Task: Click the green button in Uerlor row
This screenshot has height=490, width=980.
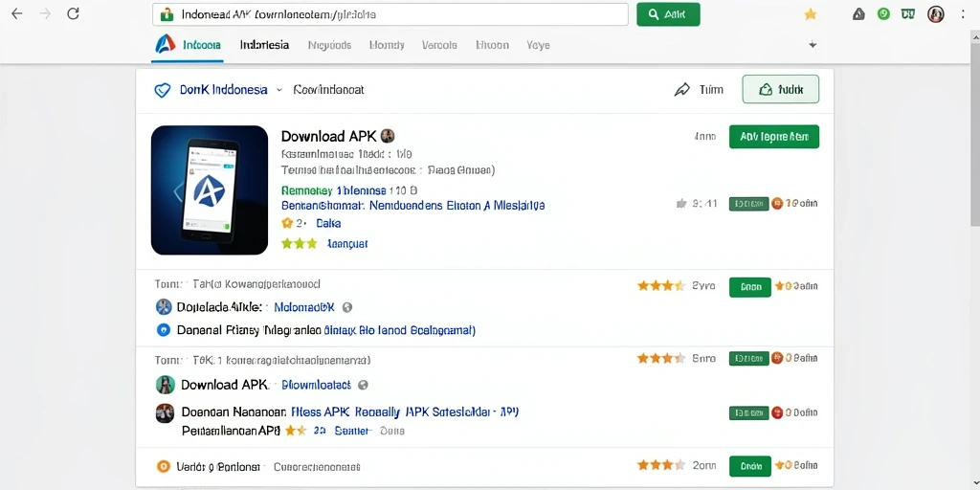Action: (750, 466)
